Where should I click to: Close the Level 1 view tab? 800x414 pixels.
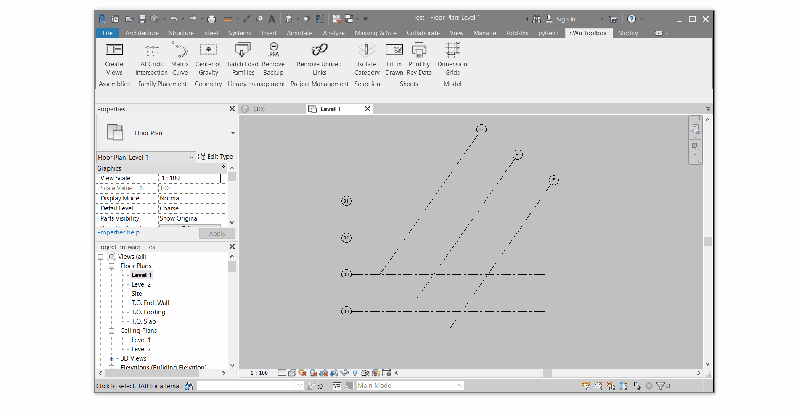coord(367,109)
